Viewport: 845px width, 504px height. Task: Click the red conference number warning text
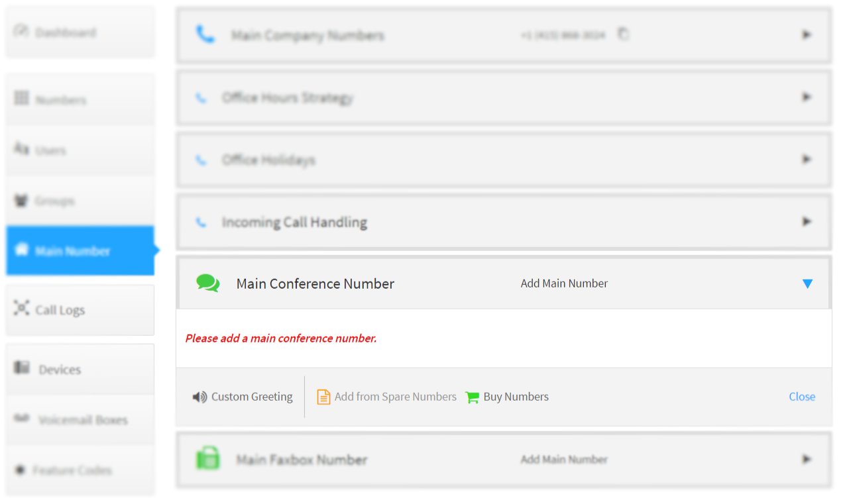281,338
